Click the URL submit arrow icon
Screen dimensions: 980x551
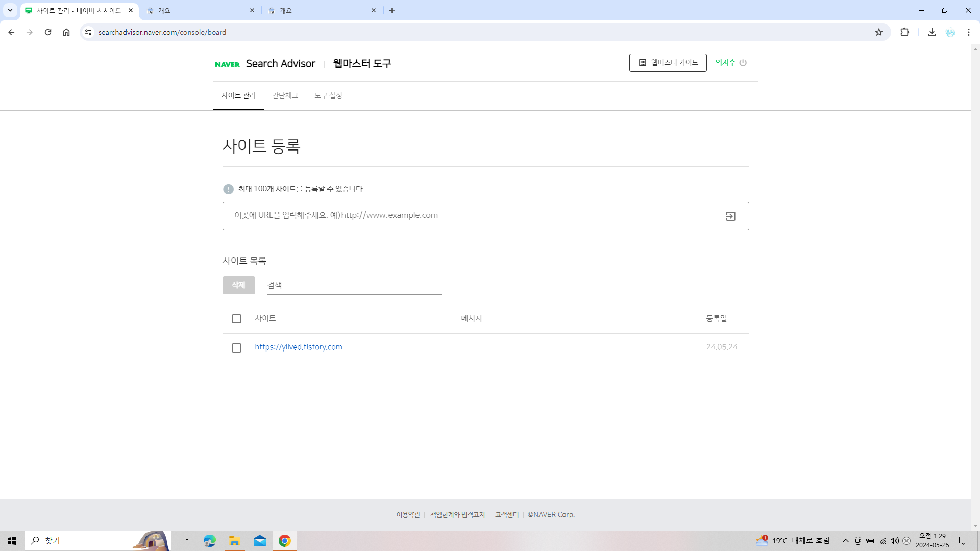click(x=730, y=216)
